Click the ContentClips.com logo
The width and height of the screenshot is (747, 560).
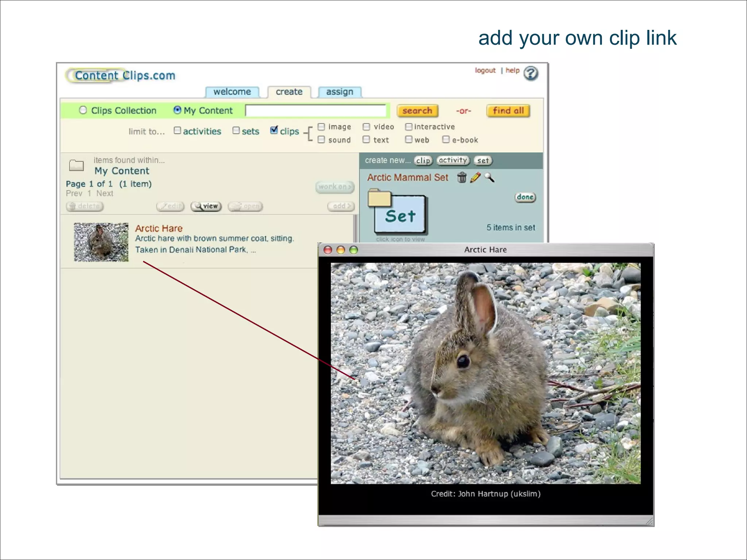point(122,75)
